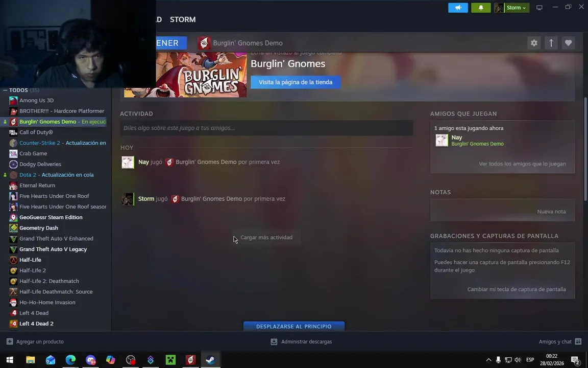588x368 pixels.
Task: Open Windows Start menu
Action: pyautogui.click(x=10, y=360)
